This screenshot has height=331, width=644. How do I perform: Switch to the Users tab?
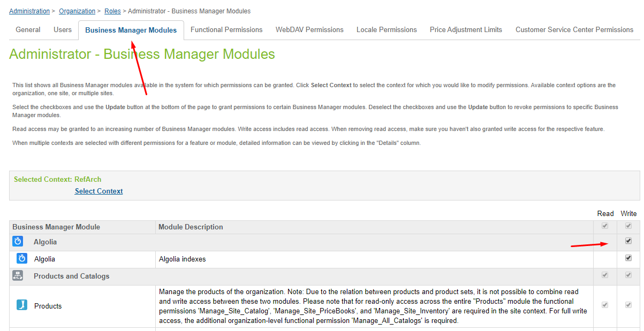tap(62, 29)
